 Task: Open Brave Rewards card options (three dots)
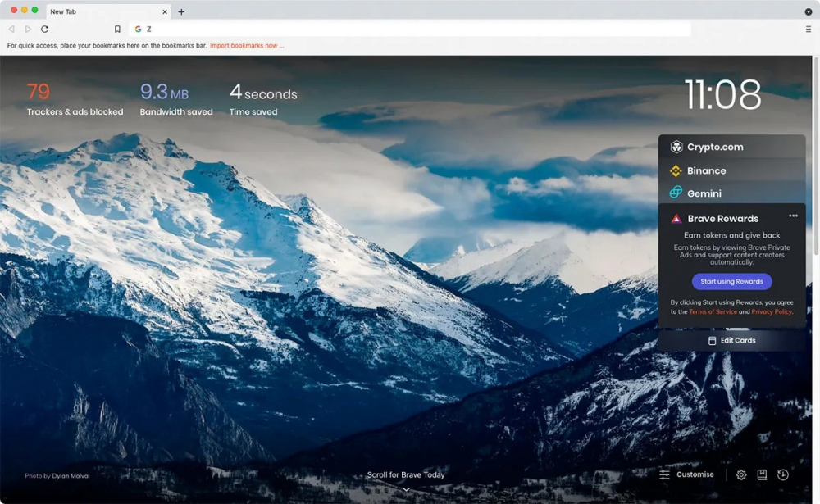pos(793,216)
